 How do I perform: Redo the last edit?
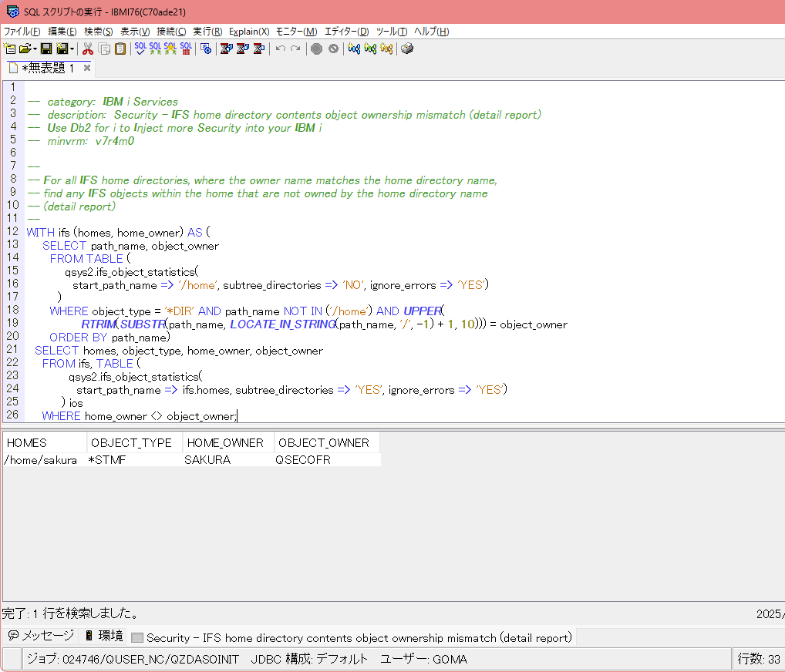pos(295,49)
